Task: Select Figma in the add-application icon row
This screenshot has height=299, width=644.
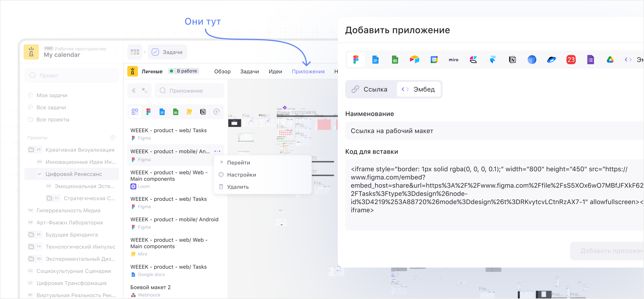Action: 356,60
